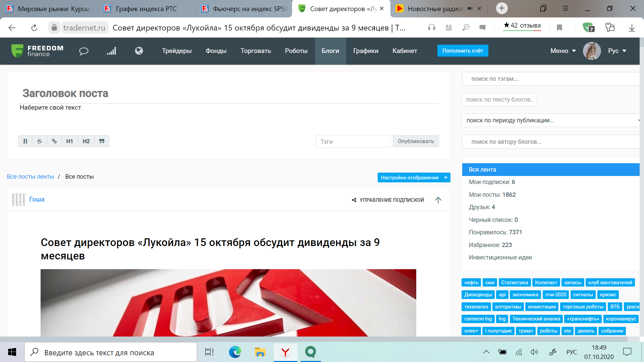Bookmark this page icon
The width and height of the screenshot is (644, 362).
(559, 27)
